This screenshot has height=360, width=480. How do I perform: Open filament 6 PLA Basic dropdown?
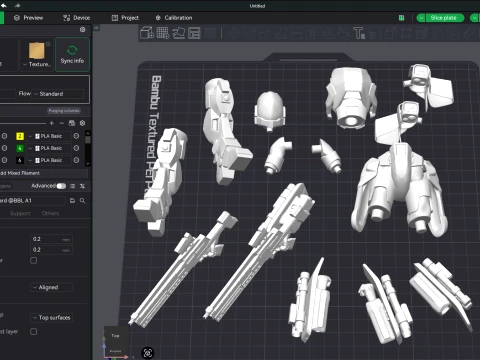pyautogui.click(x=50, y=160)
